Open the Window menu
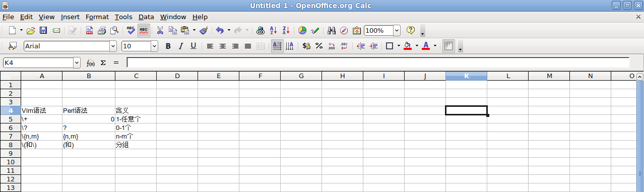The image size is (644, 192). [x=173, y=17]
